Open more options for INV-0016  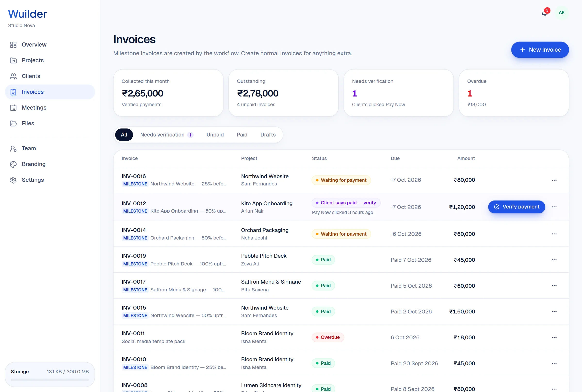click(554, 180)
